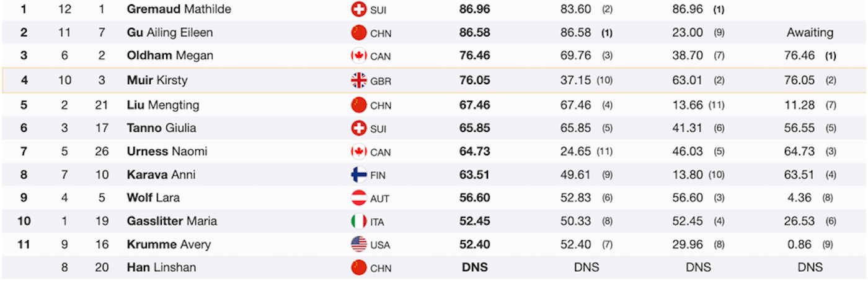The image size is (868, 281).
Task: Click Switzerland flag beside Gremaud Mathilde
Action: 358,10
